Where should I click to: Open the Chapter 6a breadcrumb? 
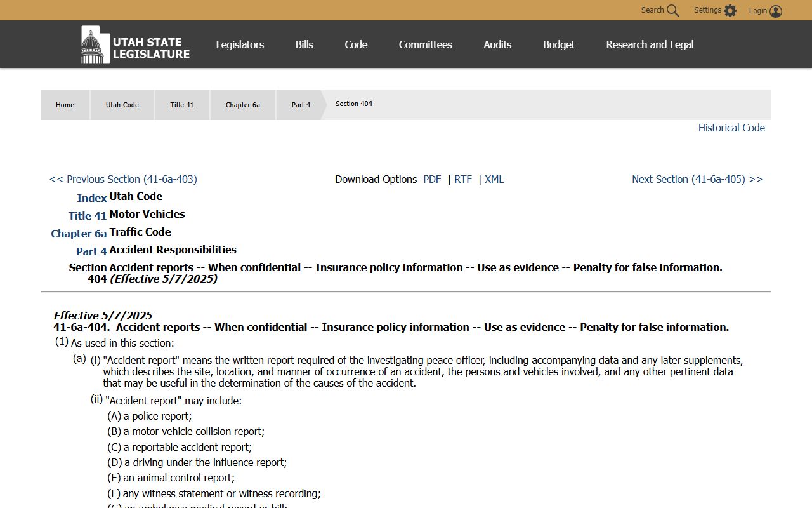coord(243,105)
